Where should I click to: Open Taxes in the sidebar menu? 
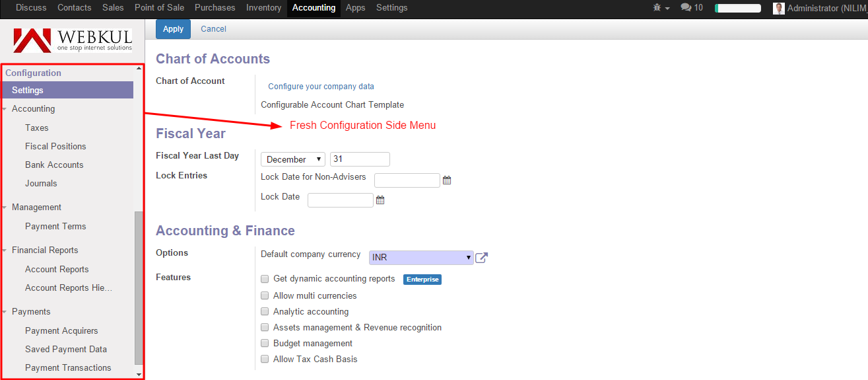(37, 128)
